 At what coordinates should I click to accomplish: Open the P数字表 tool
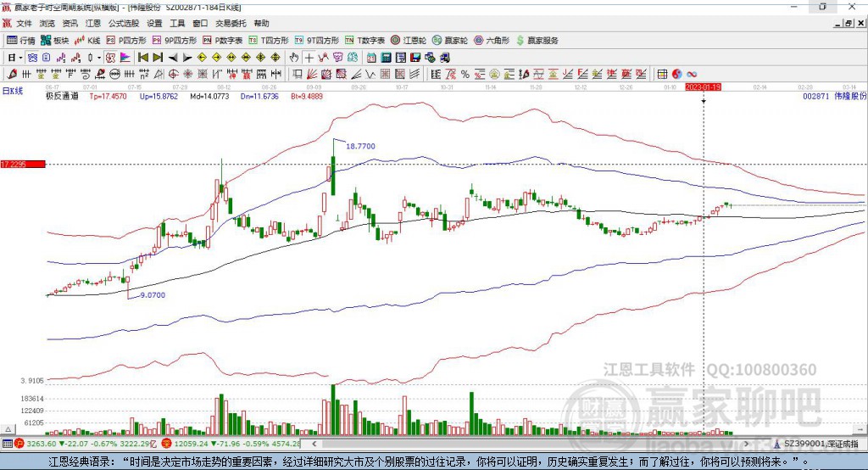point(223,41)
